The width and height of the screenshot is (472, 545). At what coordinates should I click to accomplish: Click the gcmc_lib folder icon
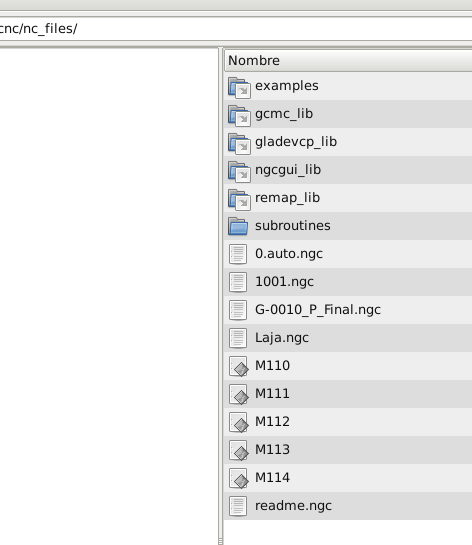click(239, 115)
